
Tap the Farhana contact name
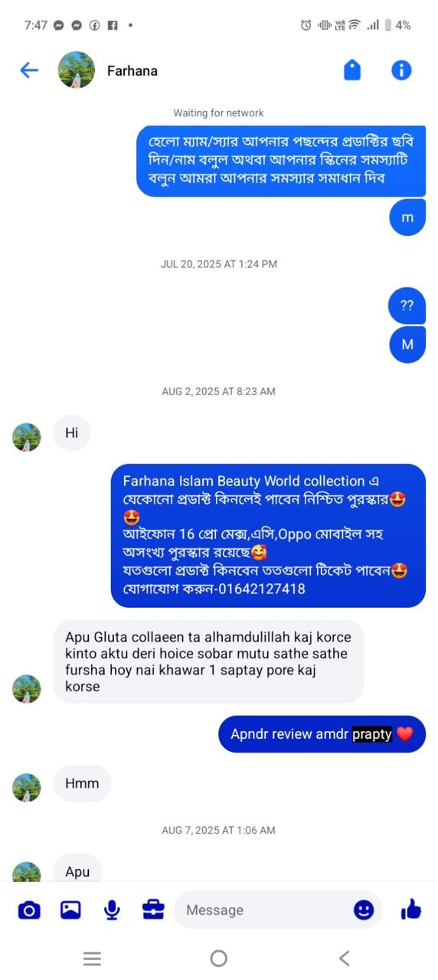click(132, 71)
